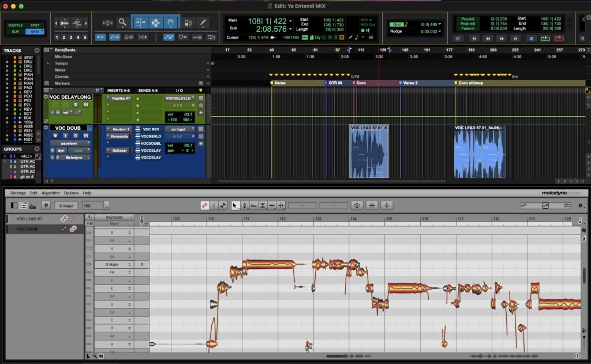Select the Pencil tool in toolbar

(x=203, y=22)
